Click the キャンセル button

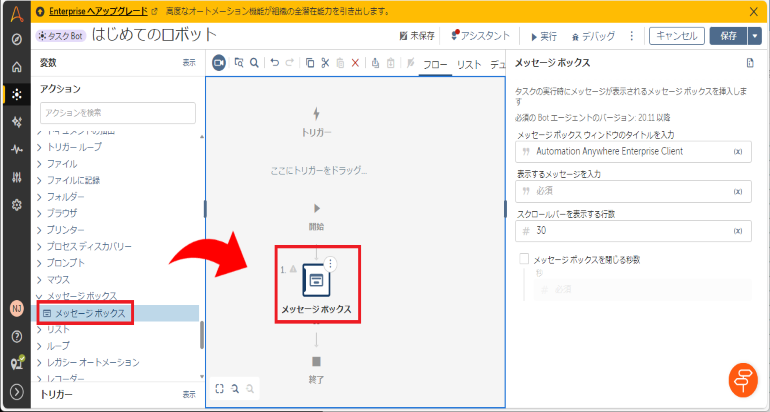(676, 35)
